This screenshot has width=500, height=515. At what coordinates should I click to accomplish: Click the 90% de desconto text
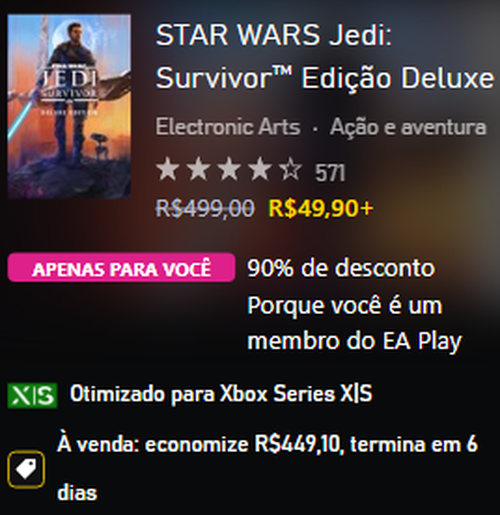341,268
